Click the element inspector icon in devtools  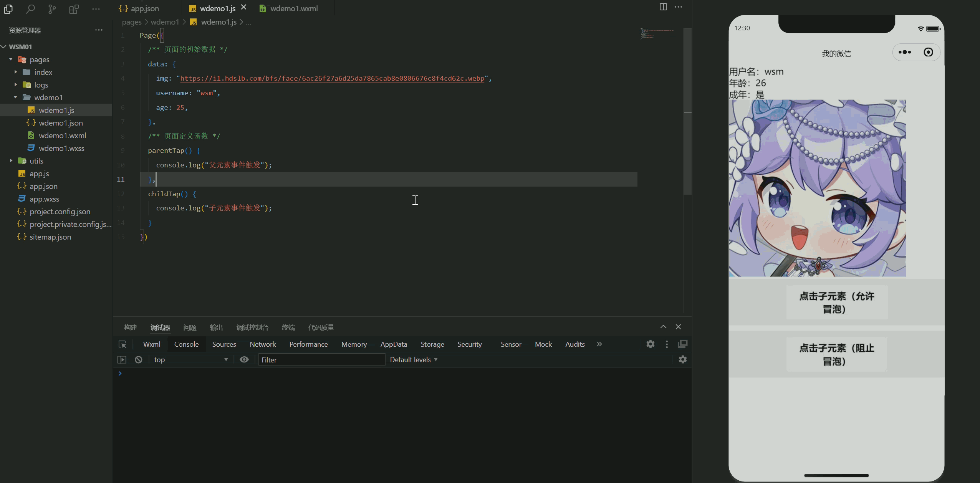[x=122, y=344]
